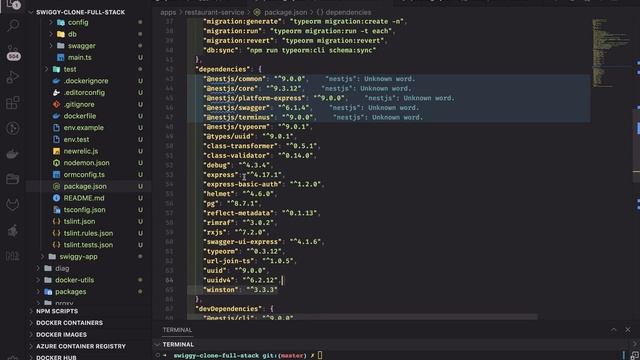Expand the DOCKER CONTAINERS section
Screen dimensions: 640x360
pos(31,323)
